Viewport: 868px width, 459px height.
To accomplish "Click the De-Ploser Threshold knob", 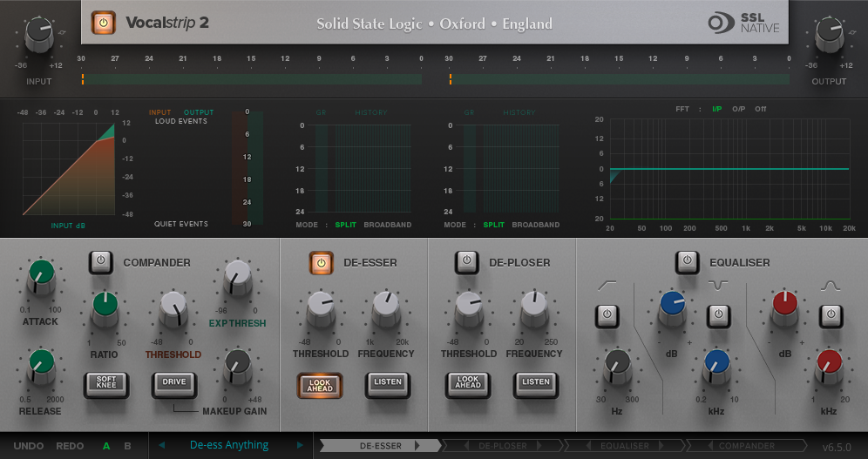I will 469,308.
